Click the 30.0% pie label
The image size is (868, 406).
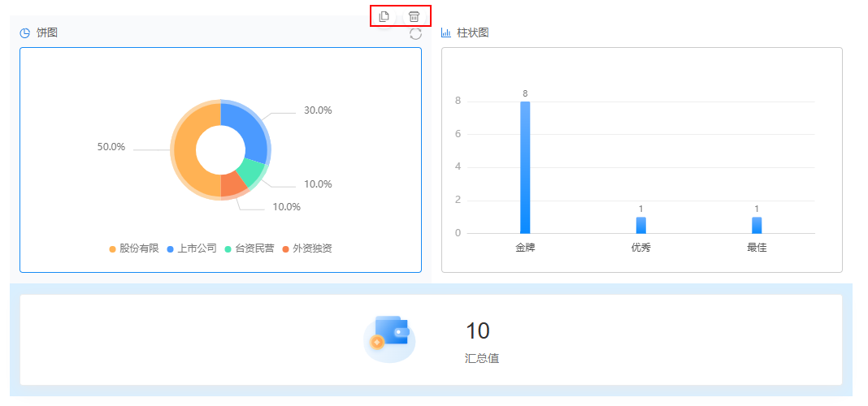(x=318, y=110)
